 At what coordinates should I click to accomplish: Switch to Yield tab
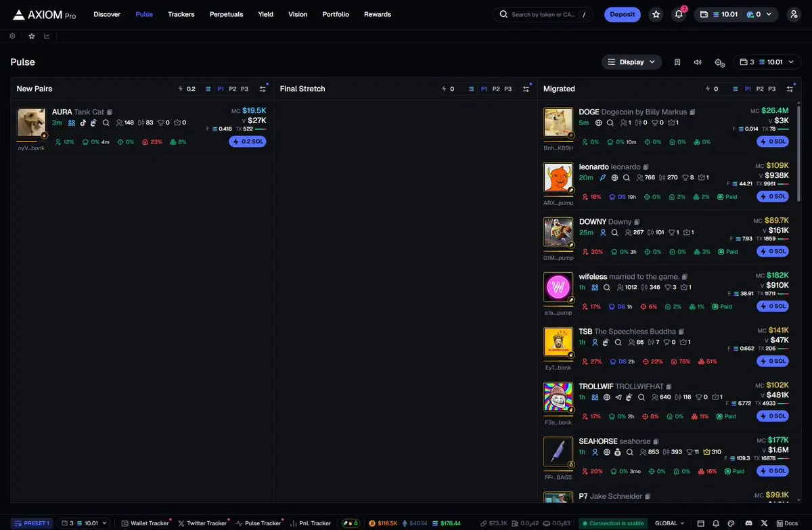[266, 14]
